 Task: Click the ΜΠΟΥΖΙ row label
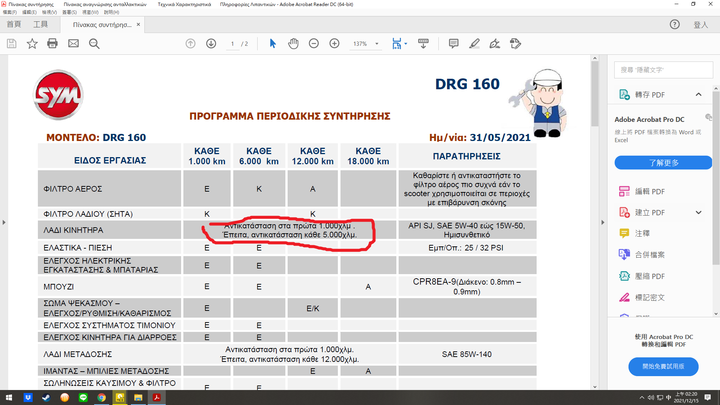59,287
